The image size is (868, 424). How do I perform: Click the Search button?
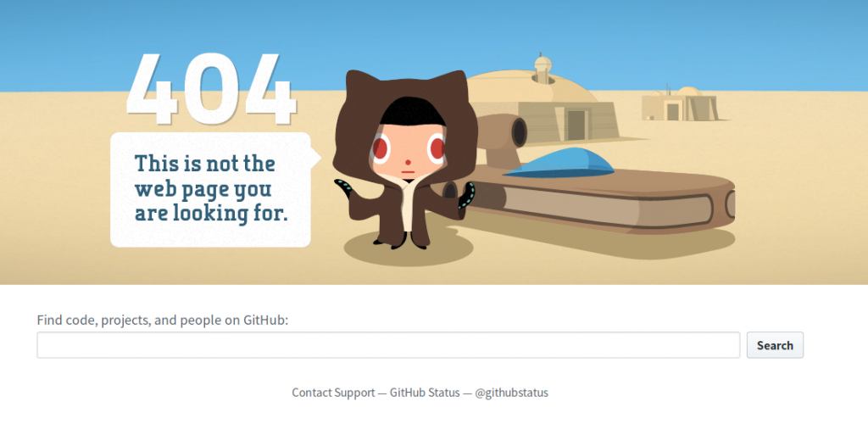tap(775, 345)
